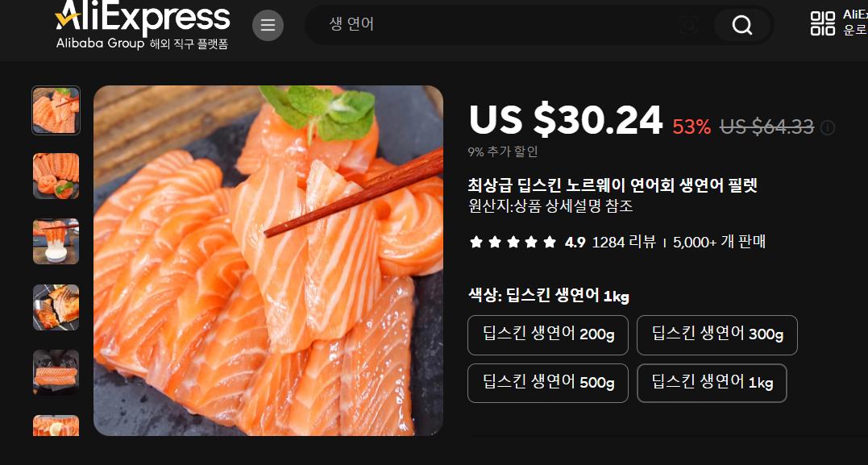Click the QR code app icon

823,23
